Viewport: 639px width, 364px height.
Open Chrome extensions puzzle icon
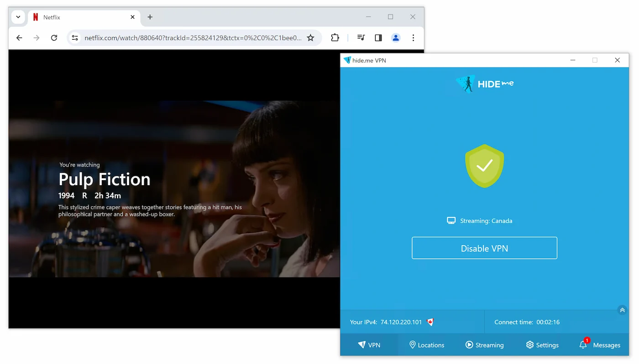[x=335, y=38]
